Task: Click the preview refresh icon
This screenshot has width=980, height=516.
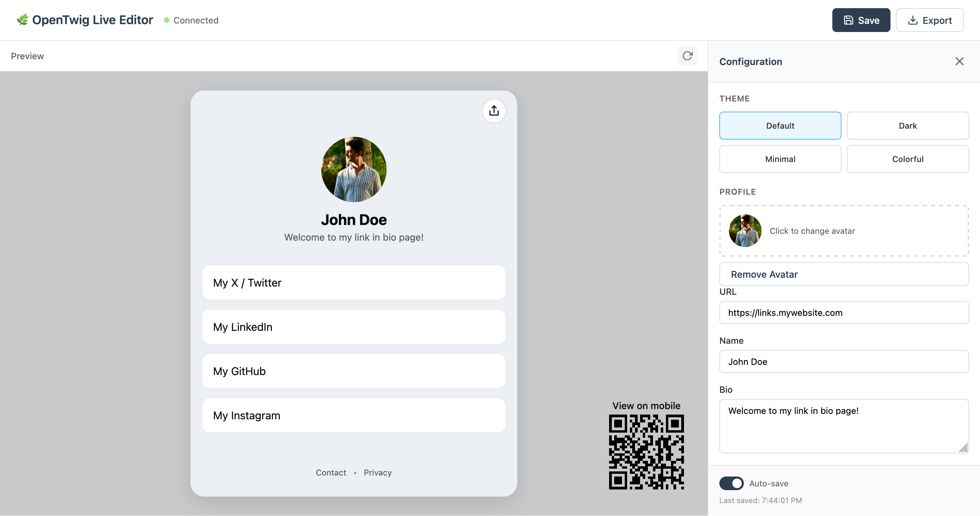Action: pos(687,56)
